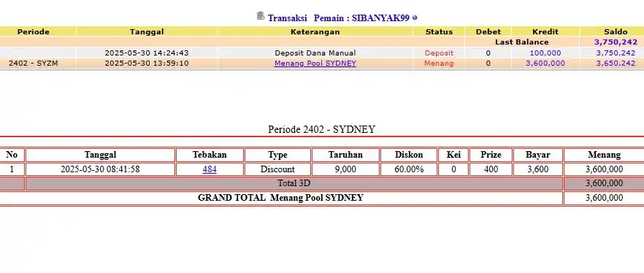Click the Periode column header

34,31
